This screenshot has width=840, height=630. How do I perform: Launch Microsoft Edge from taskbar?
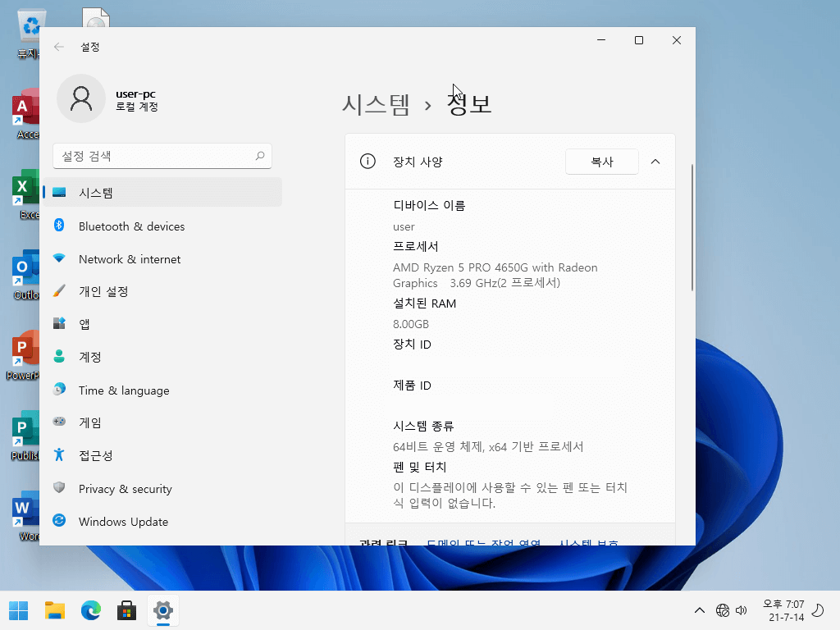click(90, 610)
